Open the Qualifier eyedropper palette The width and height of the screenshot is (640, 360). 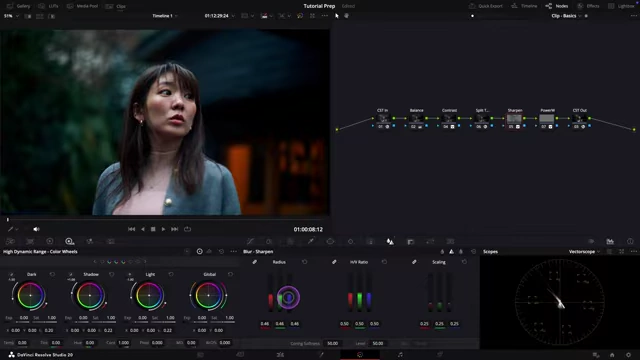click(311, 242)
